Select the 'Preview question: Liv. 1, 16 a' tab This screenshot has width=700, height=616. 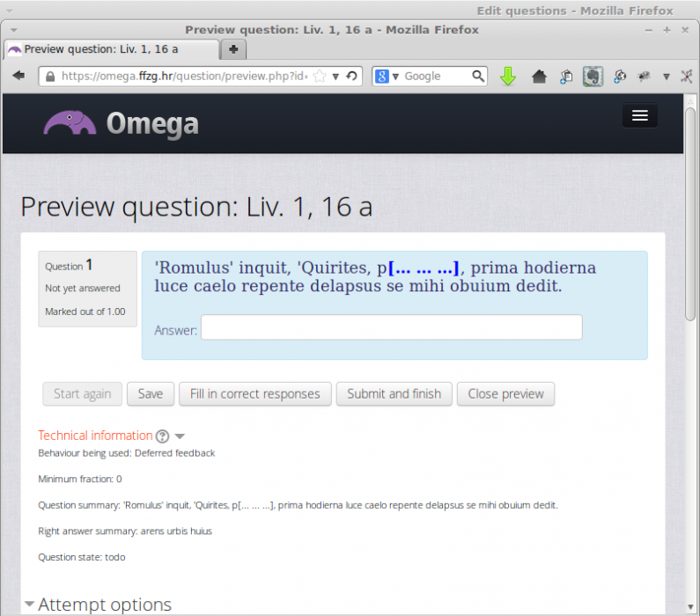(x=112, y=49)
